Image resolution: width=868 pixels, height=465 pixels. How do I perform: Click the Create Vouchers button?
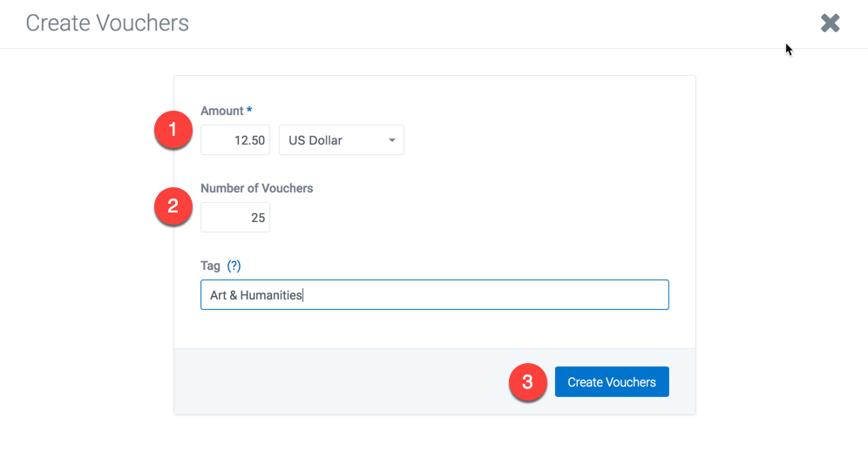coord(612,382)
